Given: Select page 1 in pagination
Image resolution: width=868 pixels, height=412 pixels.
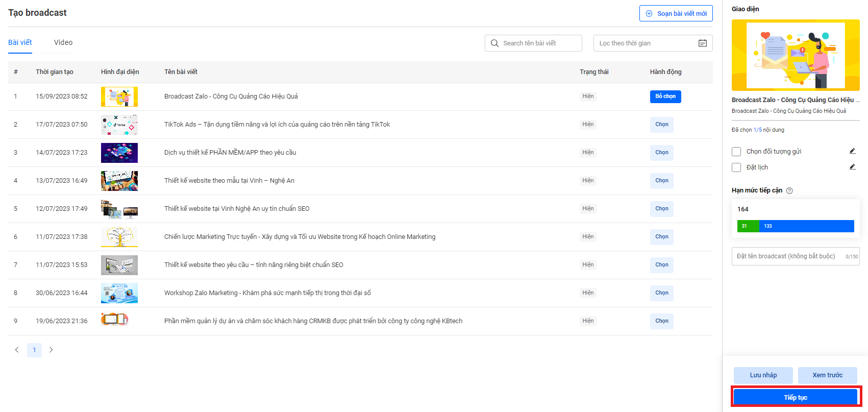Looking at the screenshot, I should pos(34,350).
